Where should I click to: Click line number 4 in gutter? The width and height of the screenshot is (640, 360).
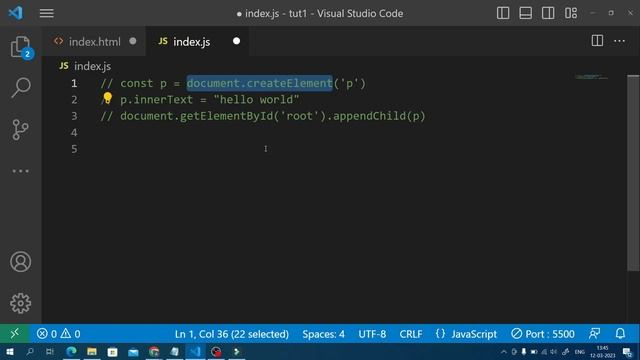[x=74, y=132]
